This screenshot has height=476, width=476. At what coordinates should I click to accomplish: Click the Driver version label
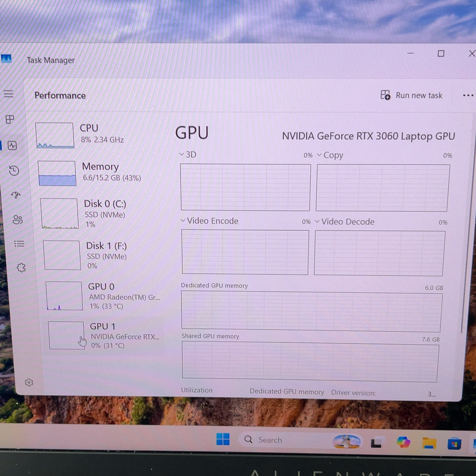pyautogui.click(x=353, y=392)
